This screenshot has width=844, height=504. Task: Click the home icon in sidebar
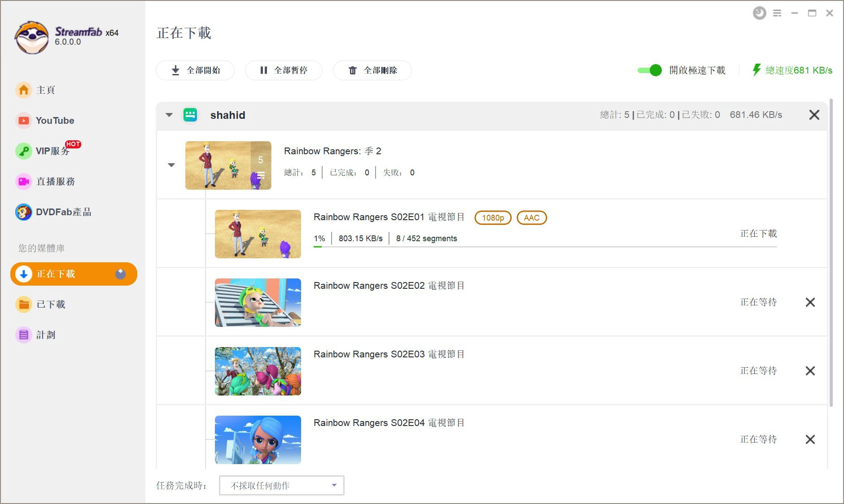point(24,90)
